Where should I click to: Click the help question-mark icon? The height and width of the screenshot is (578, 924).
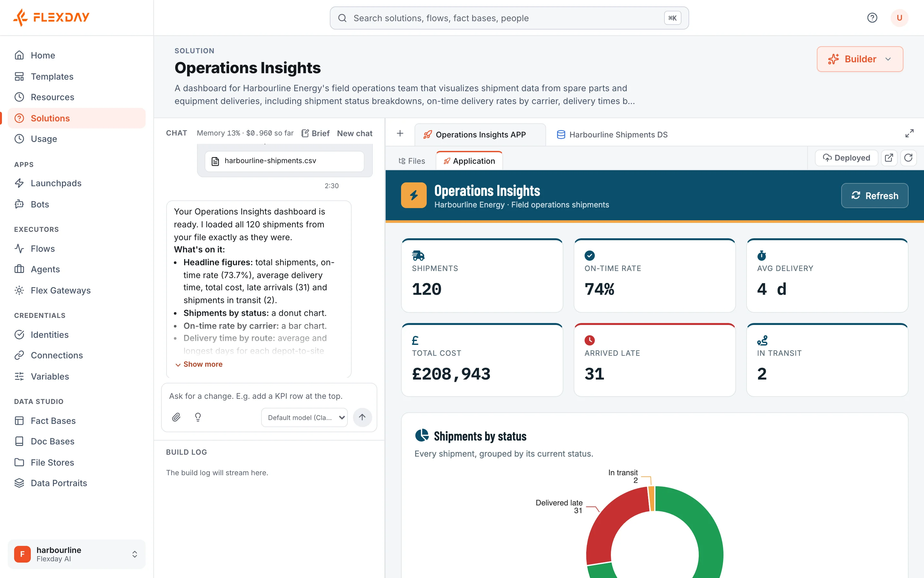pyautogui.click(x=872, y=18)
